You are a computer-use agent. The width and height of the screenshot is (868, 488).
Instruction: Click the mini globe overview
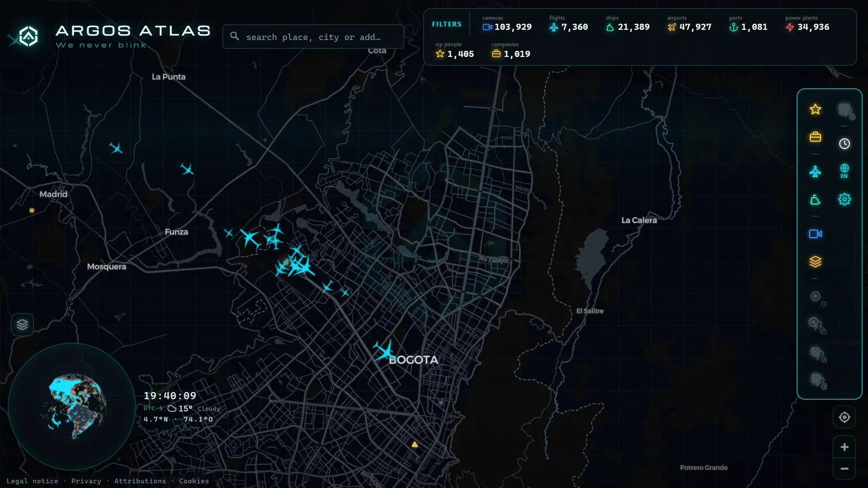(72, 406)
